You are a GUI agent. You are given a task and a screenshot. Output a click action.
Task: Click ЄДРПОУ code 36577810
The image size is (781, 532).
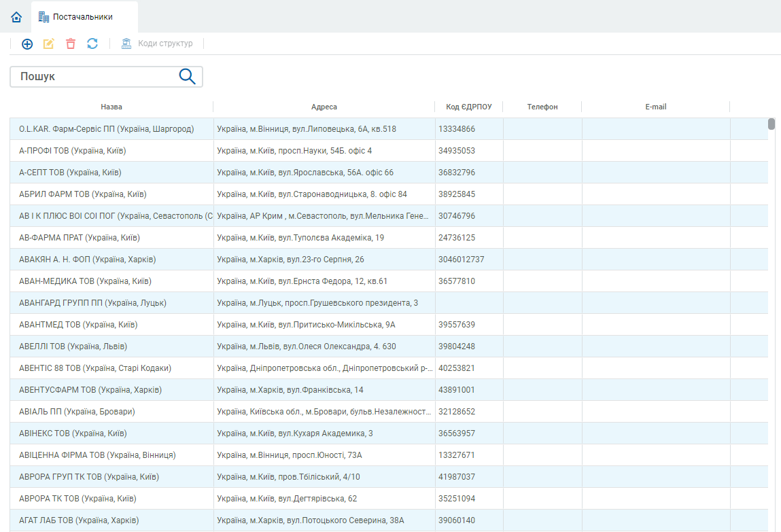click(457, 281)
